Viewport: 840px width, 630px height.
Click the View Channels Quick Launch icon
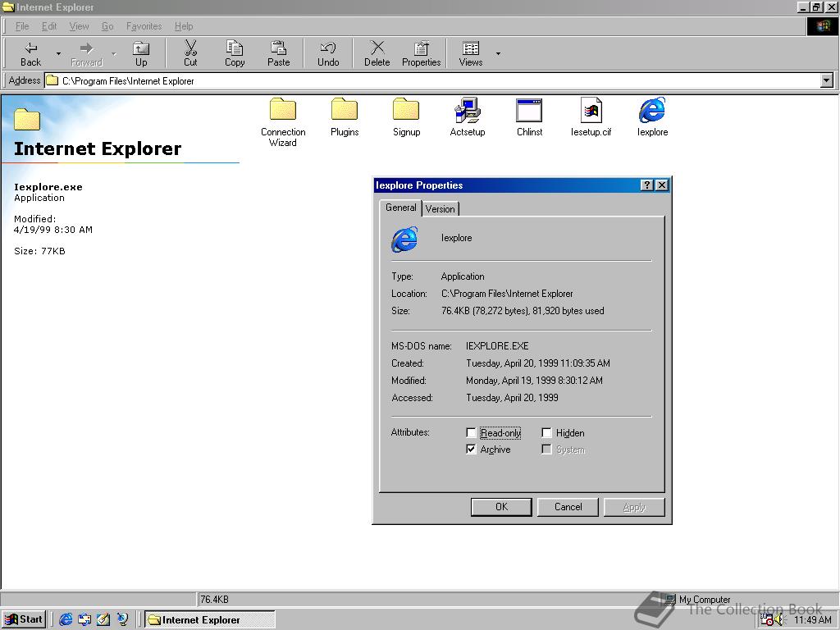click(122, 620)
